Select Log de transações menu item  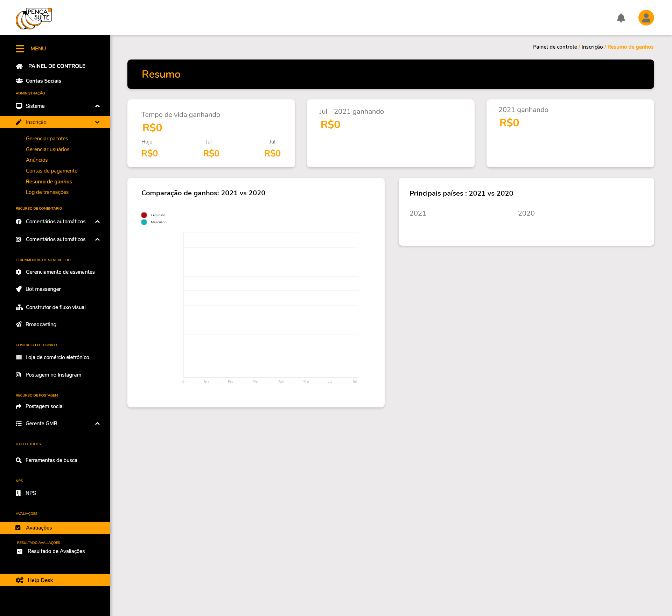(47, 192)
